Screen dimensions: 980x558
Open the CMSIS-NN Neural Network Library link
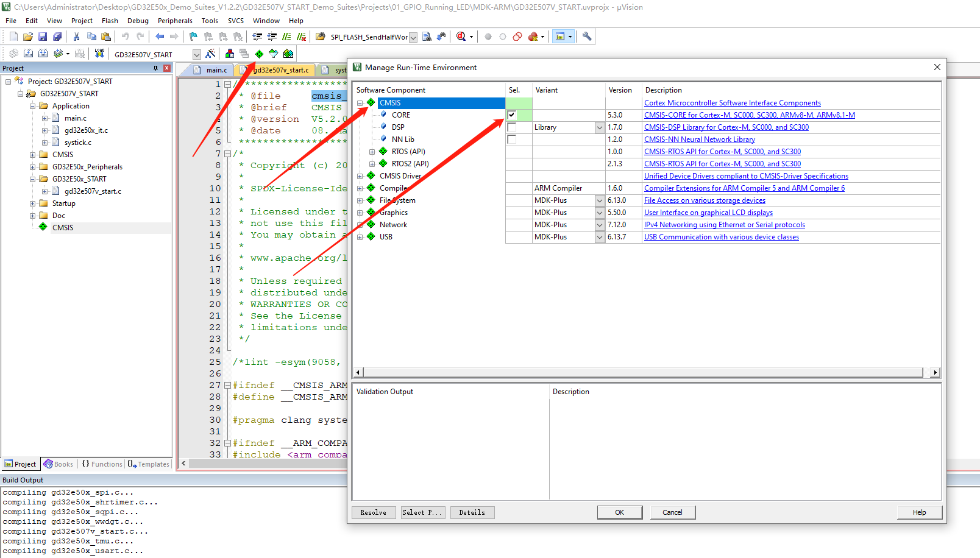[700, 139]
